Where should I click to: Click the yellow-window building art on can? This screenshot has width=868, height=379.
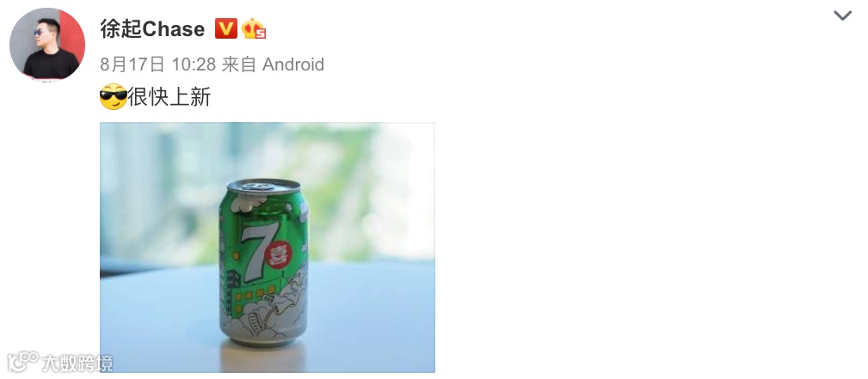pos(254,298)
